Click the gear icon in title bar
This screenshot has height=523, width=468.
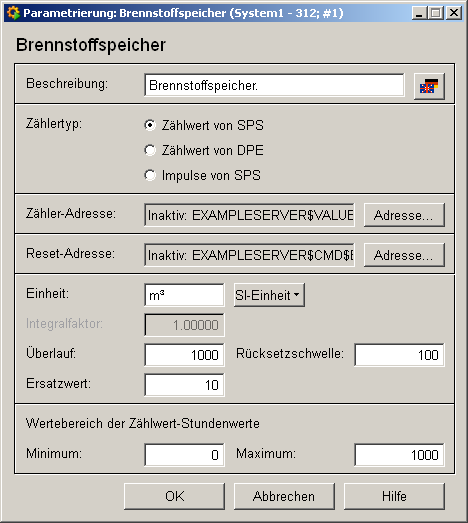(x=13, y=13)
